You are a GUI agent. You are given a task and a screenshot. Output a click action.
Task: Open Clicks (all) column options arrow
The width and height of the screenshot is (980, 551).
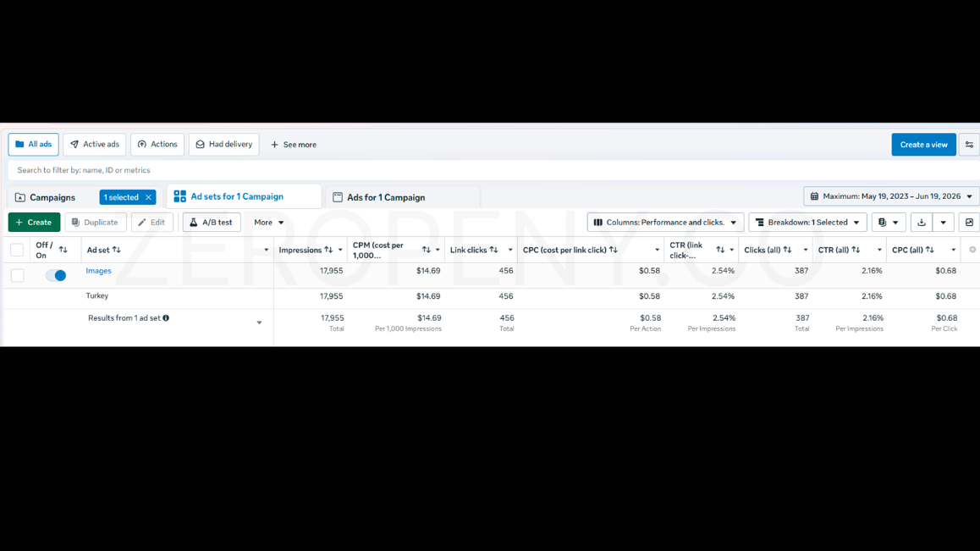pos(805,251)
